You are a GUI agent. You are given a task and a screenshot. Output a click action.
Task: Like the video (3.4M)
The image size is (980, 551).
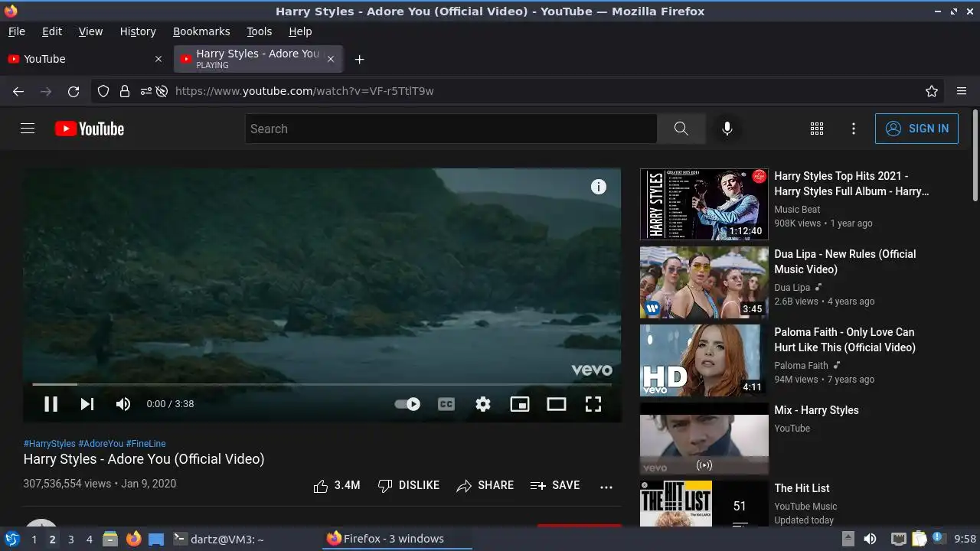pos(337,485)
